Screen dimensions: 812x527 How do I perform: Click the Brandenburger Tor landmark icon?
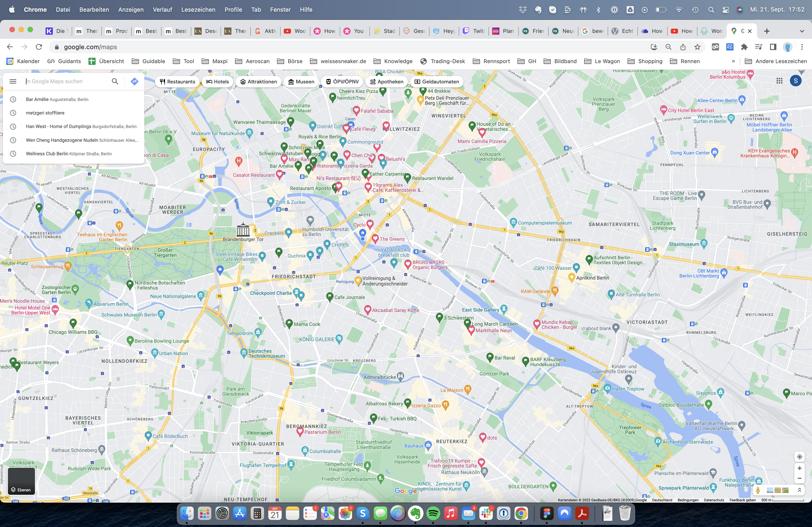(243, 229)
